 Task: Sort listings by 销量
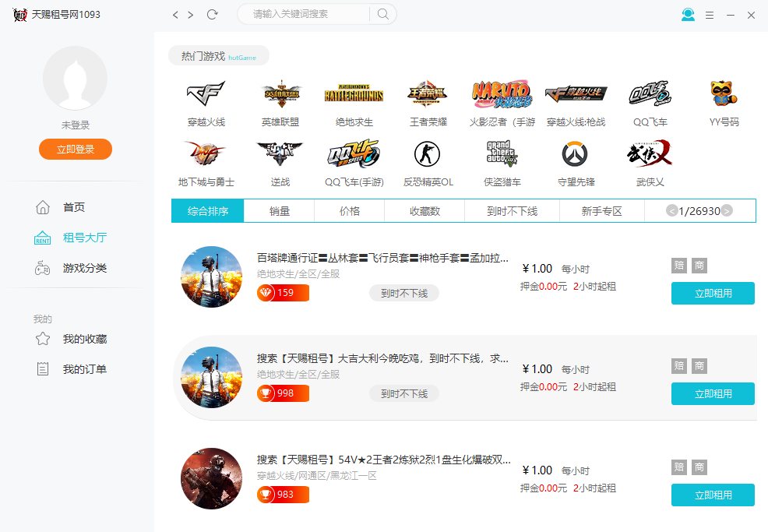[279, 211]
